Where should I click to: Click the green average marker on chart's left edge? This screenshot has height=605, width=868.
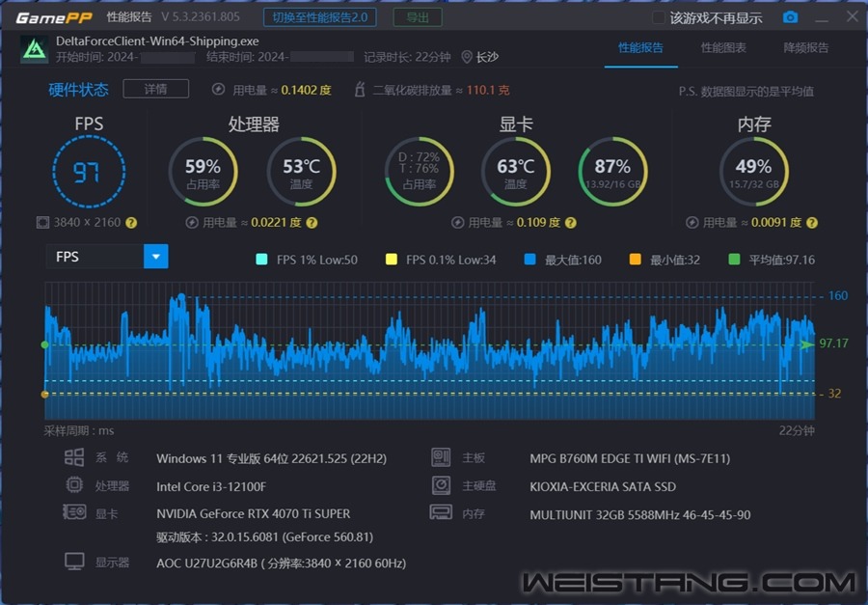pos(44,344)
